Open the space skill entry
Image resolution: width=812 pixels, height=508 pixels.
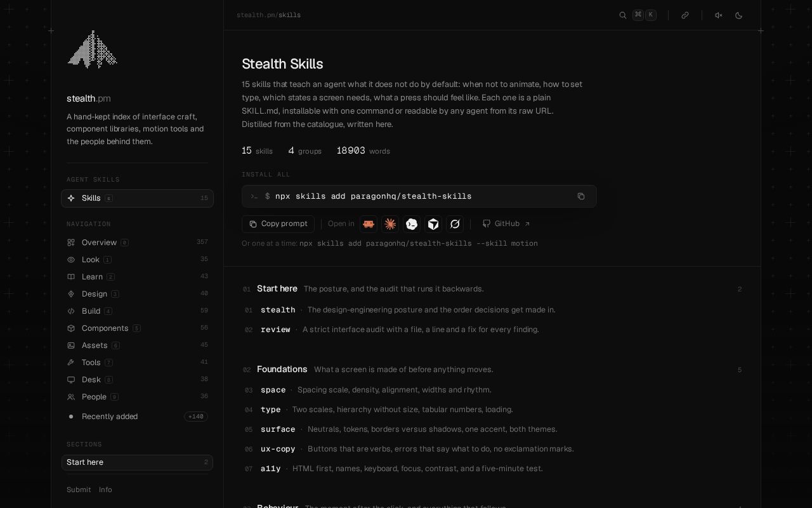492,390
